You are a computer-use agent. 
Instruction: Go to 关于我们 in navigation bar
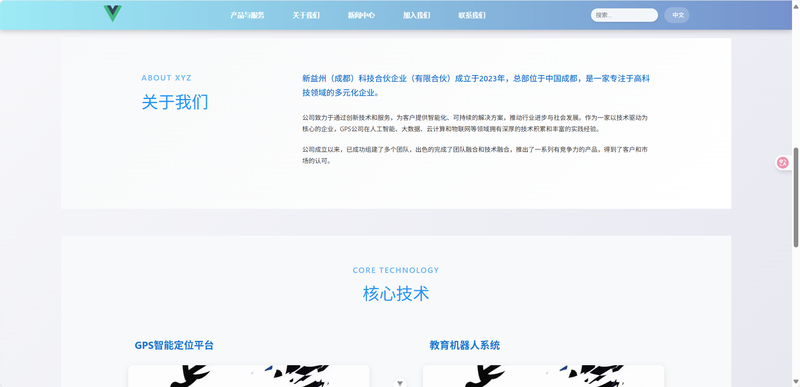[x=306, y=15]
